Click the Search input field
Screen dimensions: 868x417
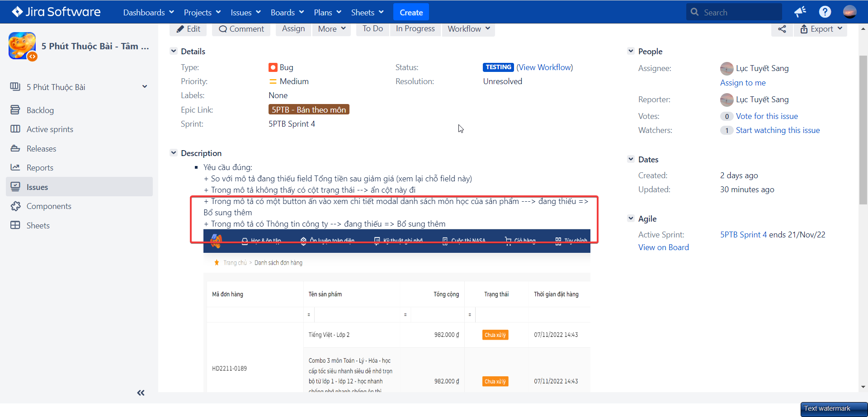coord(734,12)
